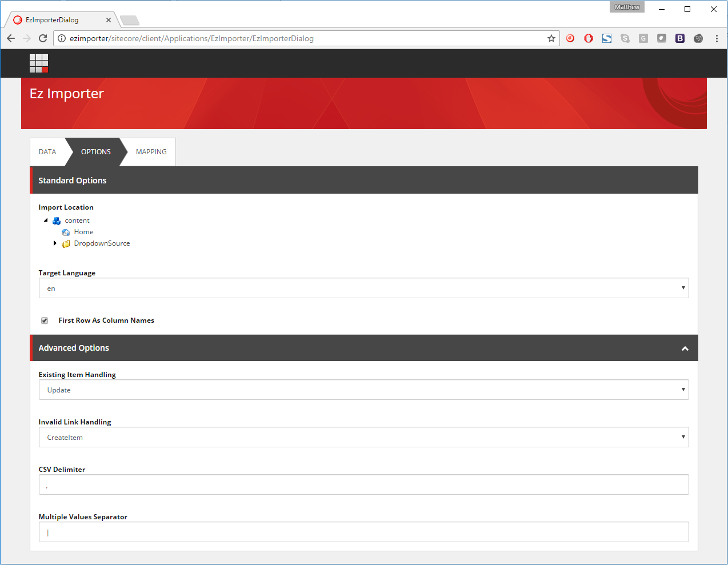Select DropdownSource as import location

(102, 243)
